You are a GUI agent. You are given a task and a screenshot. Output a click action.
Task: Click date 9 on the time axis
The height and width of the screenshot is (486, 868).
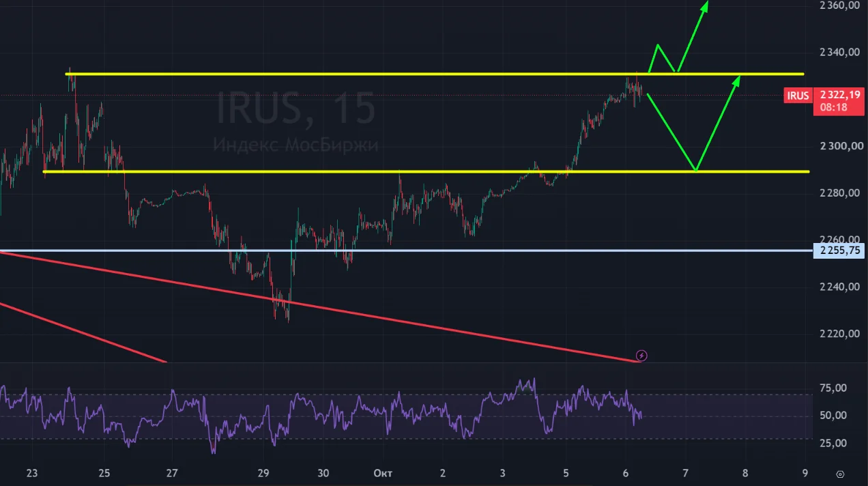point(805,473)
